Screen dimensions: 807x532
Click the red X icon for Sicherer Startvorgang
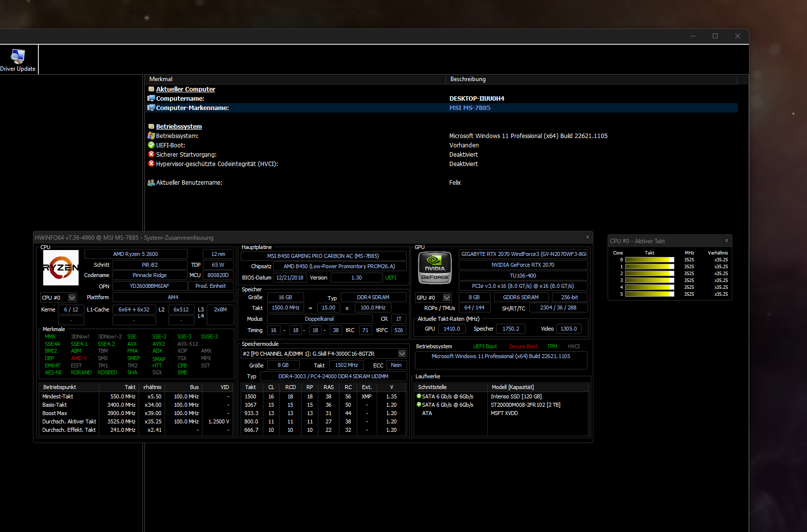click(151, 155)
